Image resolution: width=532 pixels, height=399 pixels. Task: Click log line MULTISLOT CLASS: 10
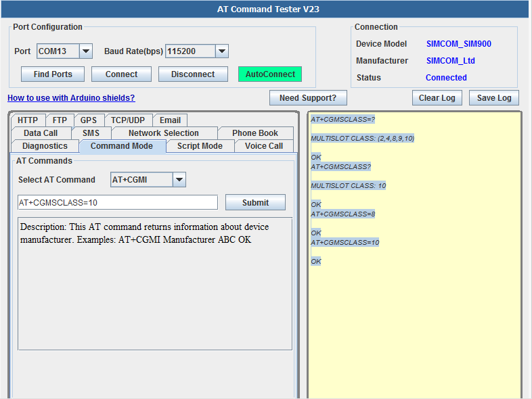349,186
